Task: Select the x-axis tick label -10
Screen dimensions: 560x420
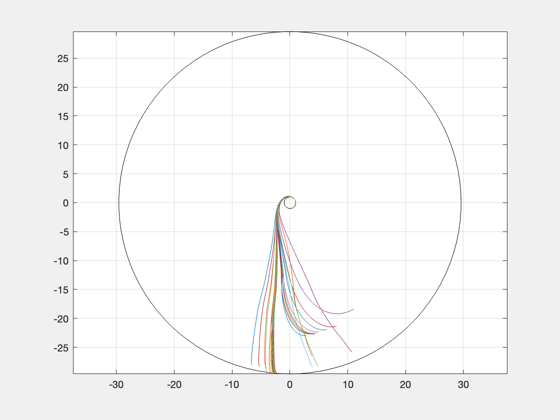Action: (232, 385)
